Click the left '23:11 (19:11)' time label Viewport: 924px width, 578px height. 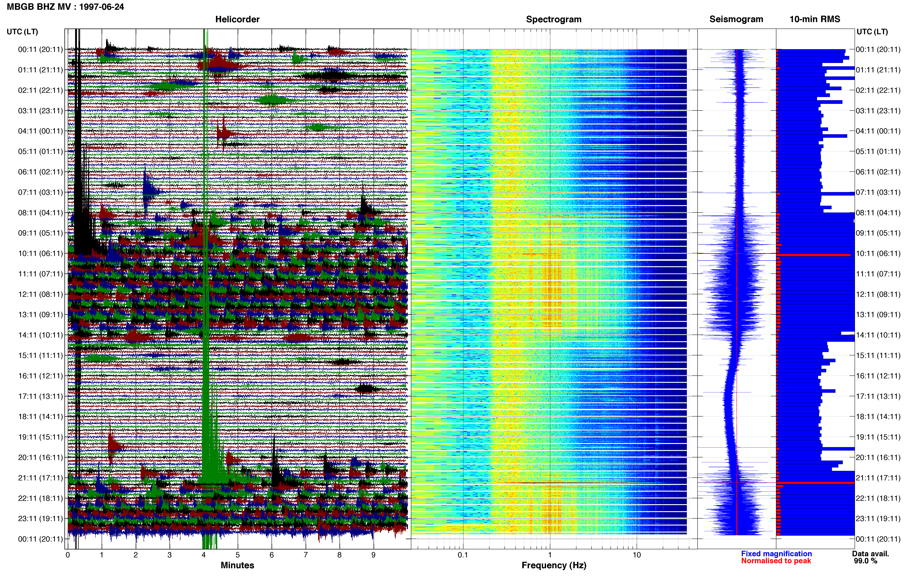pos(41,518)
